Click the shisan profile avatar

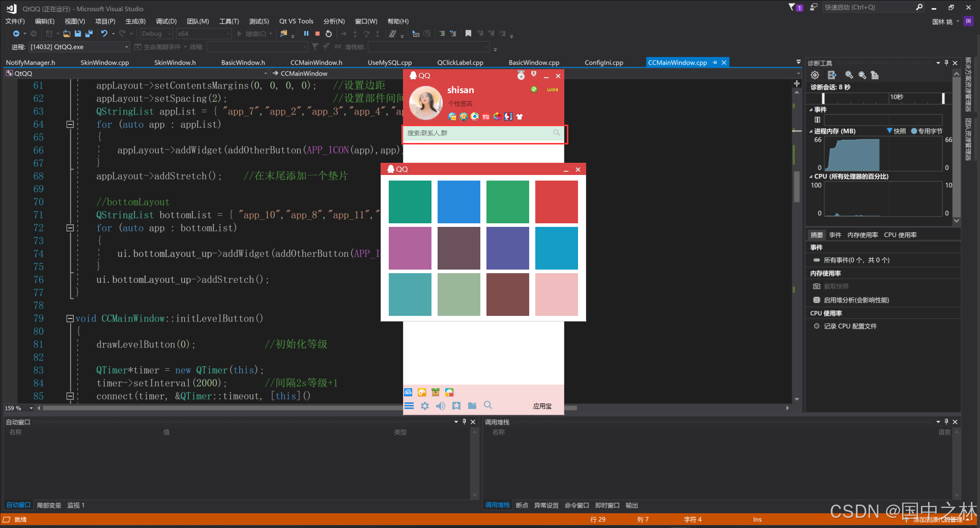pos(426,103)
